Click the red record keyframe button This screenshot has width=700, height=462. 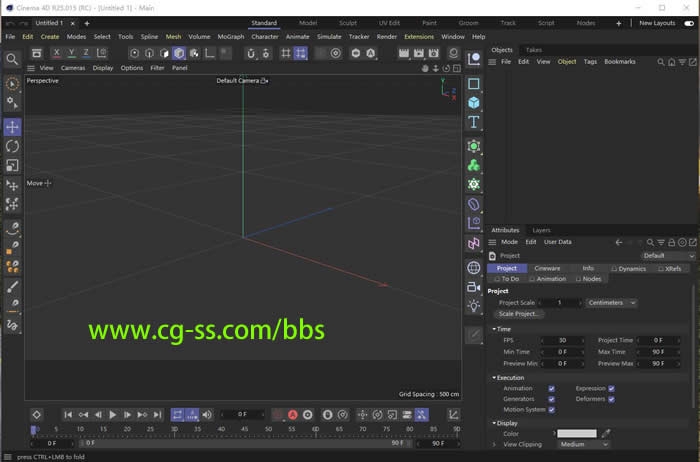pos(292,414)
